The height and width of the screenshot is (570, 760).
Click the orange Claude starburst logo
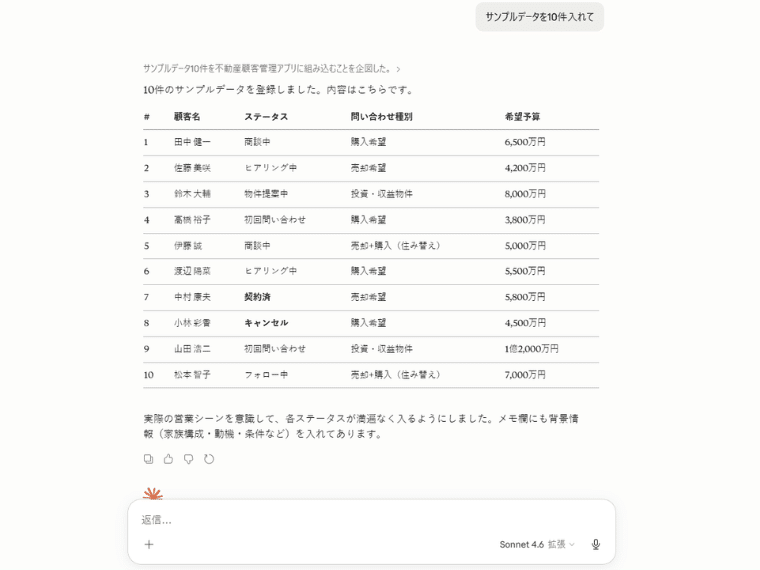tap(153, 493)
